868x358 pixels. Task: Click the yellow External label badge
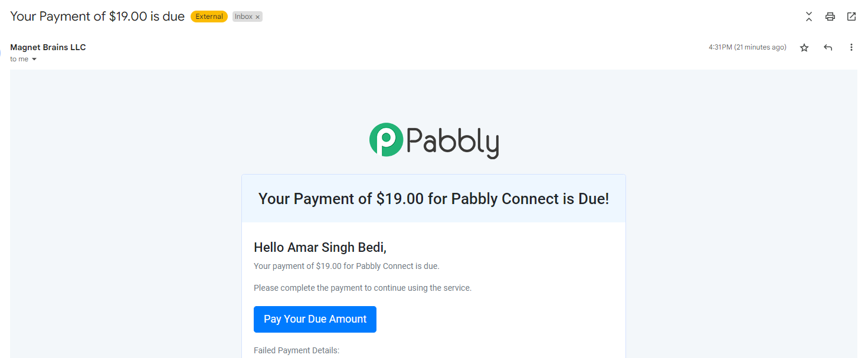click(x=209, y=17)
